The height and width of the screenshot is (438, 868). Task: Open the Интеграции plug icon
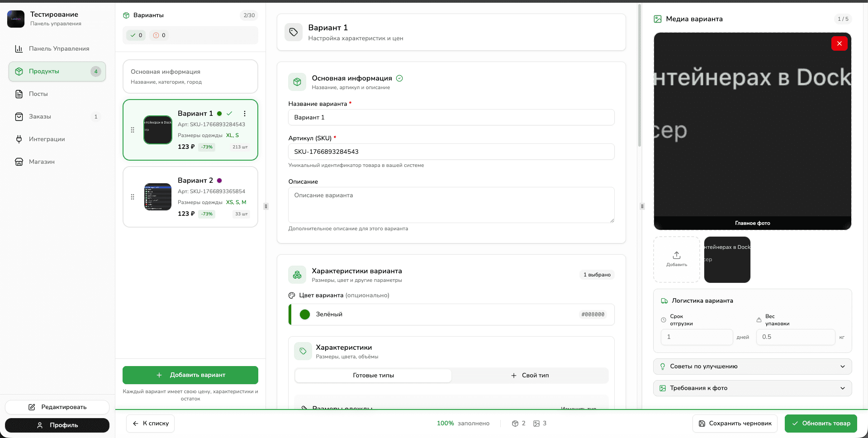(19, 139)
